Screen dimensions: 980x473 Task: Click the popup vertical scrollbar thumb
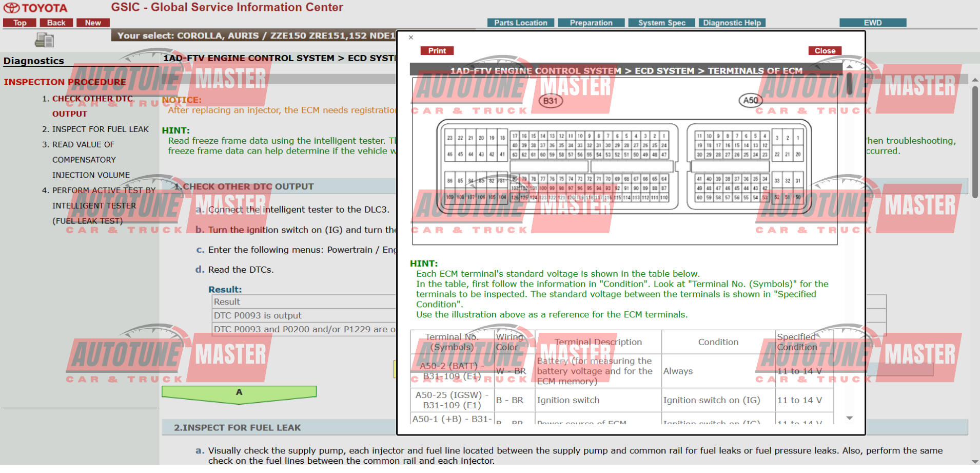pyautogui.click(x=850, y=84)
